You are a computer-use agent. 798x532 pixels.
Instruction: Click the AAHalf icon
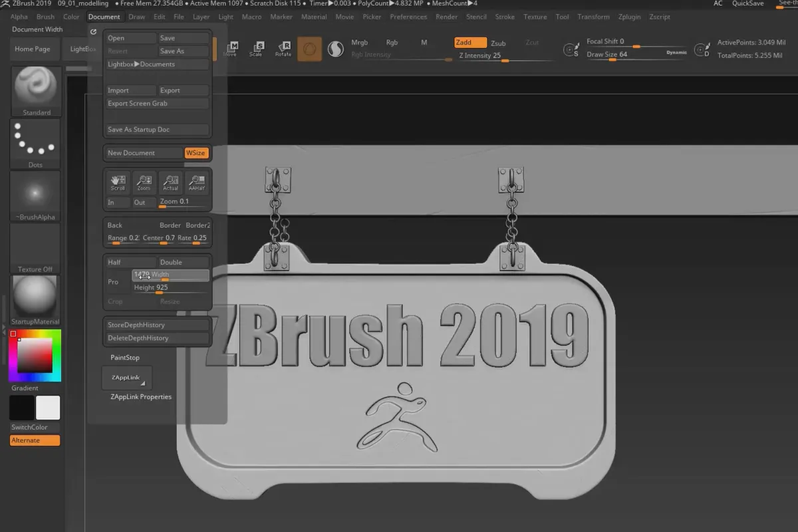click(x=197, y=182)
